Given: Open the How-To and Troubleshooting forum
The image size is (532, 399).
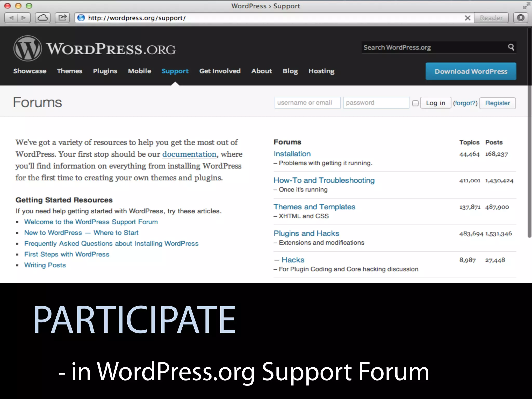Looking at the screenshot, I should (x=324, y=180).
